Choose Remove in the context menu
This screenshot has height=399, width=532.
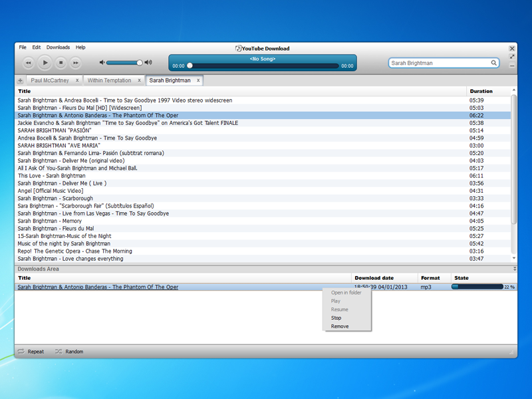click(x=340, y=327)
